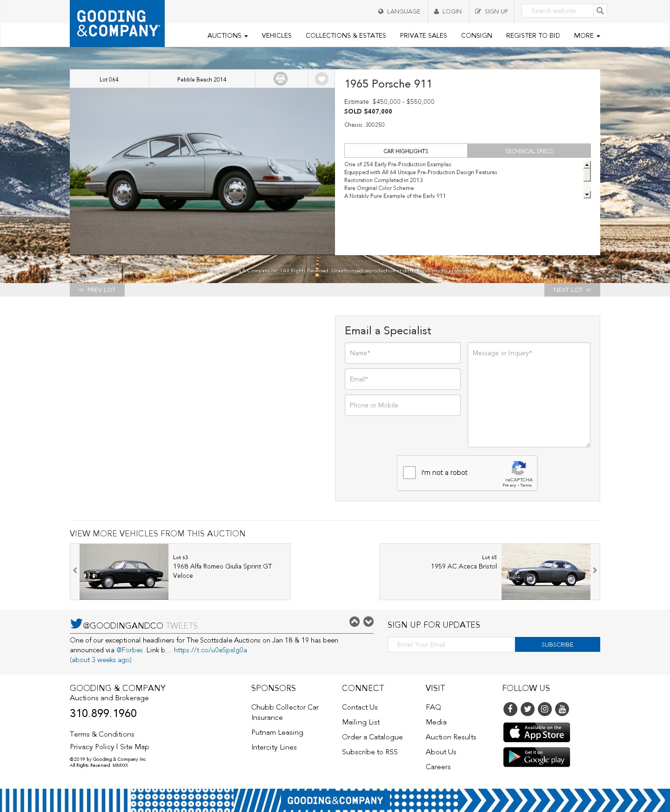Screen dimensions: 670x812
Task: Show next tweet with down arrow
Action: click(x=368, y=622)
